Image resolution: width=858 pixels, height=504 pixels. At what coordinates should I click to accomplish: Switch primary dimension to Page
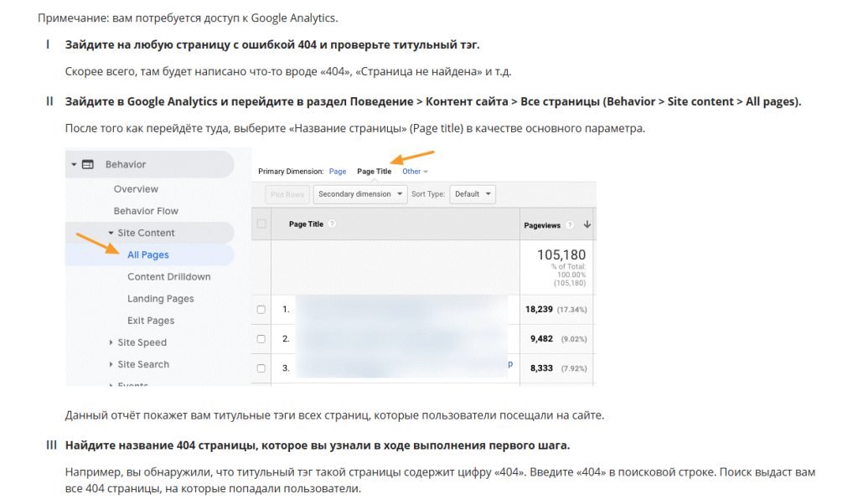coord(337,171)
